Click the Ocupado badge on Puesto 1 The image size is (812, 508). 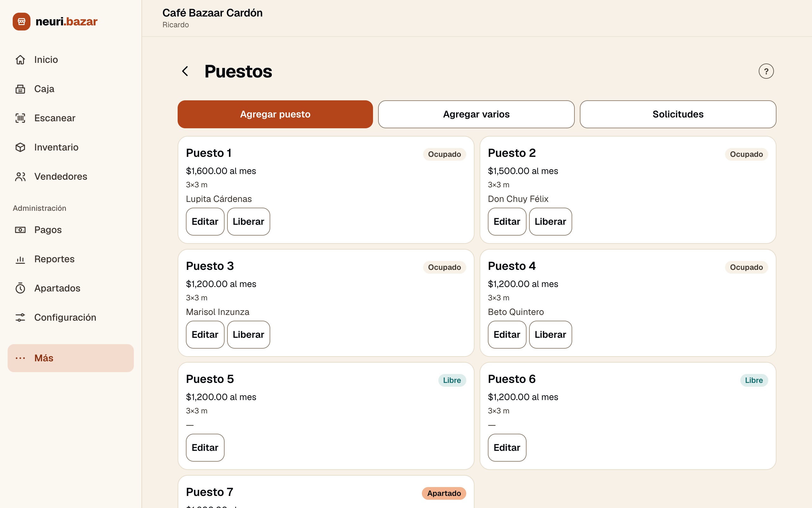pyautogui.click(x=444, y=154)
